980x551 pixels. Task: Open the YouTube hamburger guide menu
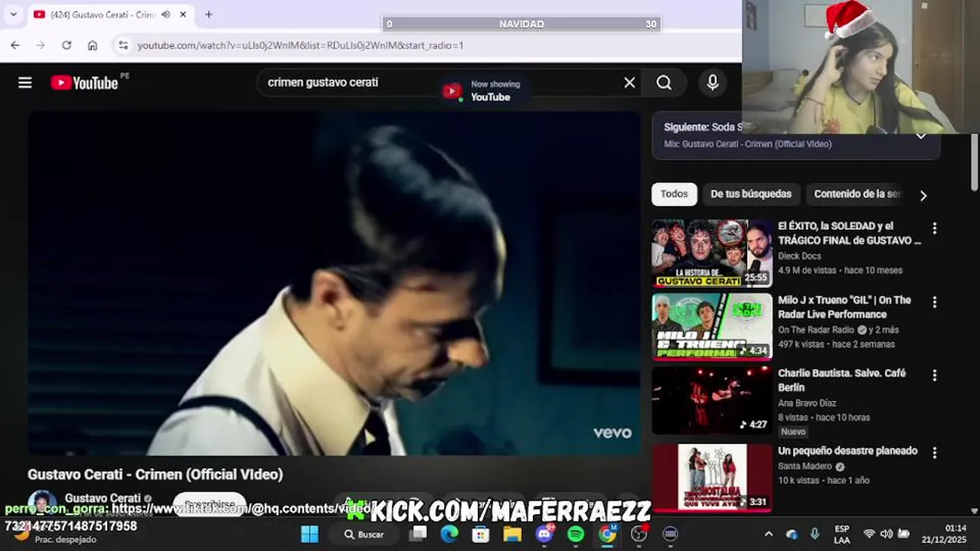pos(25,83)
